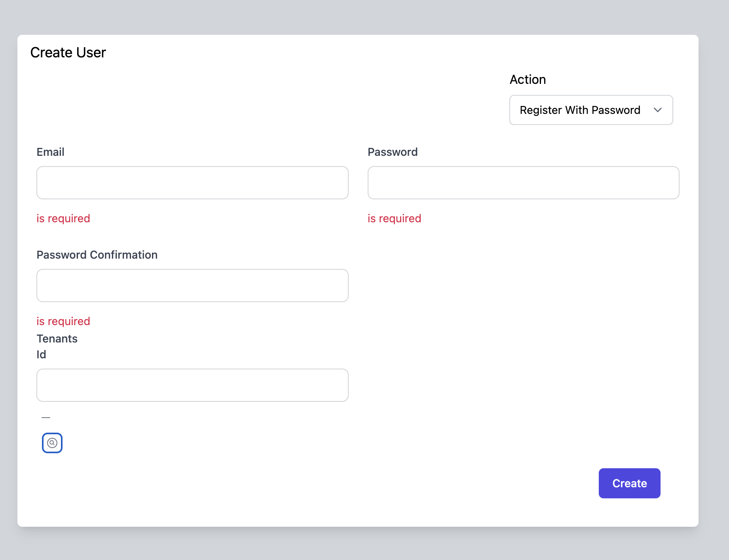Click the Id label under Tenants

(x=41, y=354)
